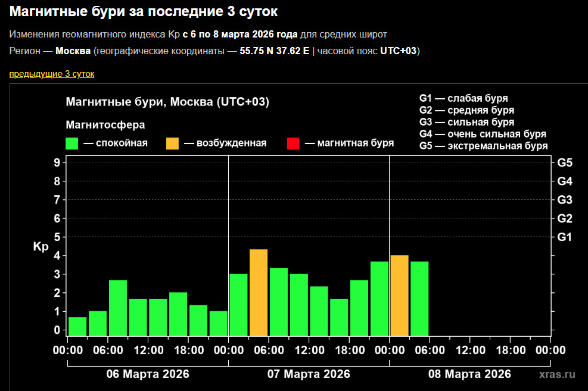Click the G1 label on right axis
Image resolution: width=588 pixels, height=391 pixels.
coord(565,237)
